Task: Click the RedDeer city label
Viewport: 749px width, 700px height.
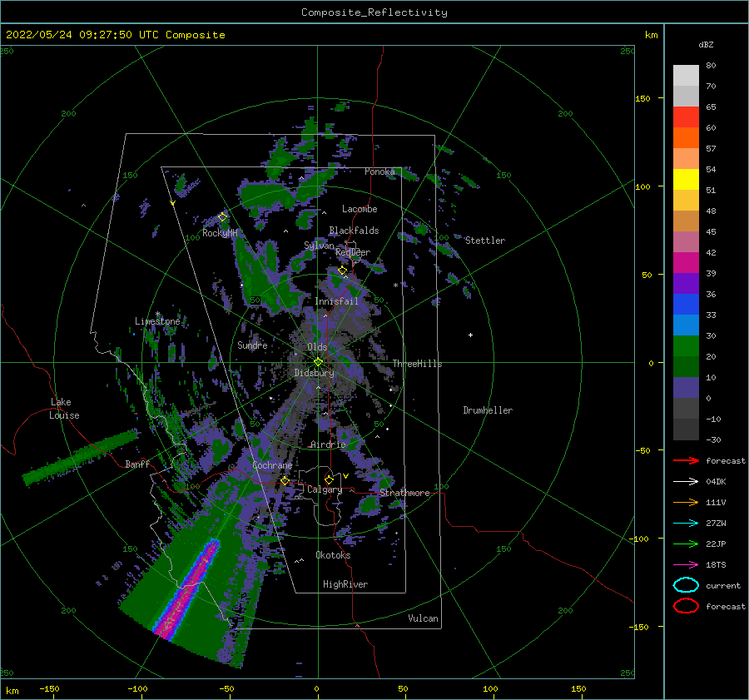Action: click(x=353, y=252)
